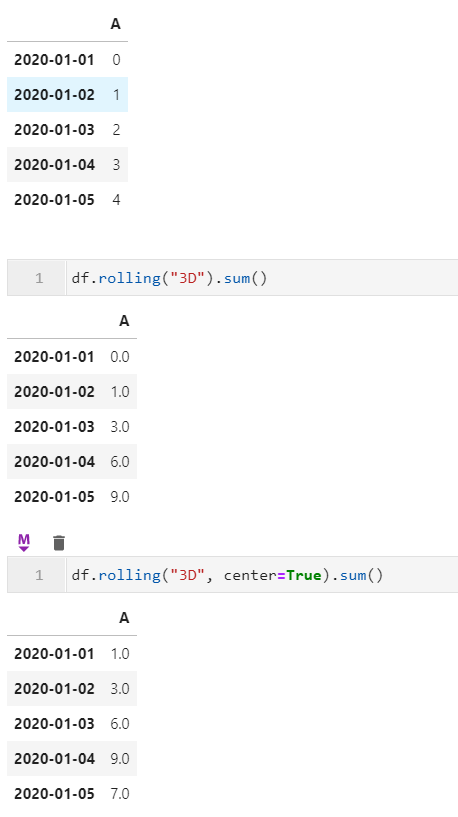Select the 2020-01-05 row with value 4

(67, 200)
